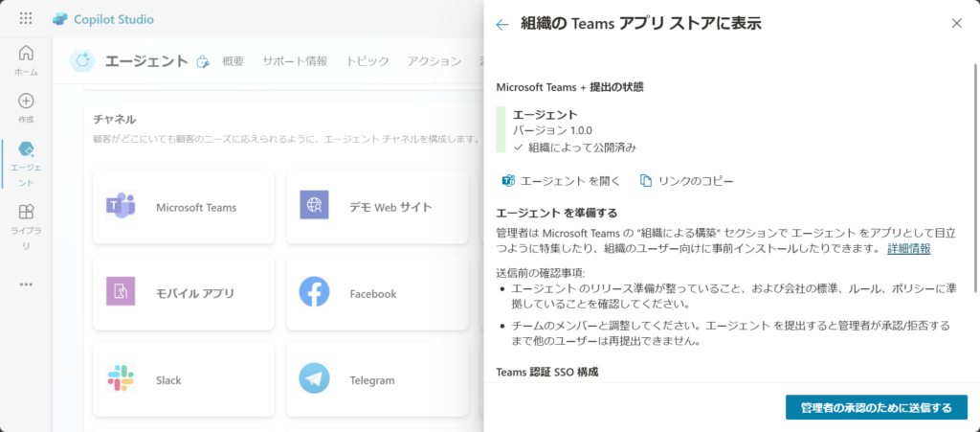Open ライブラリ in the sidebar
This screenshot has height=432, width=980.
point(26,226)
